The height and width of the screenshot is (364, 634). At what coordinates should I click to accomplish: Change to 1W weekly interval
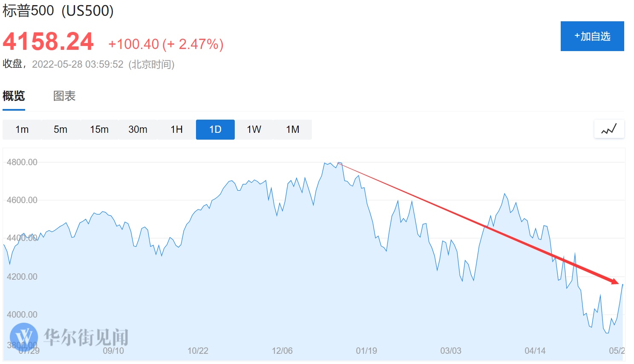click(254, 129)
